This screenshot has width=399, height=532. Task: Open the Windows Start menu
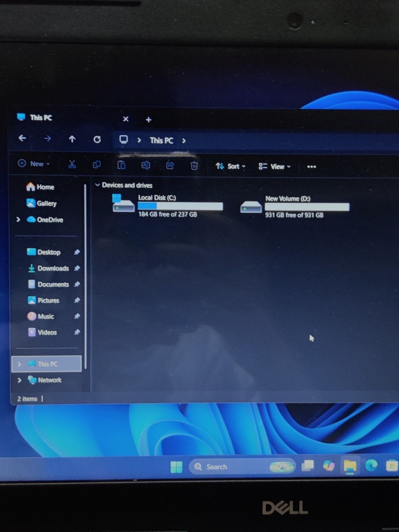(176, 467)
